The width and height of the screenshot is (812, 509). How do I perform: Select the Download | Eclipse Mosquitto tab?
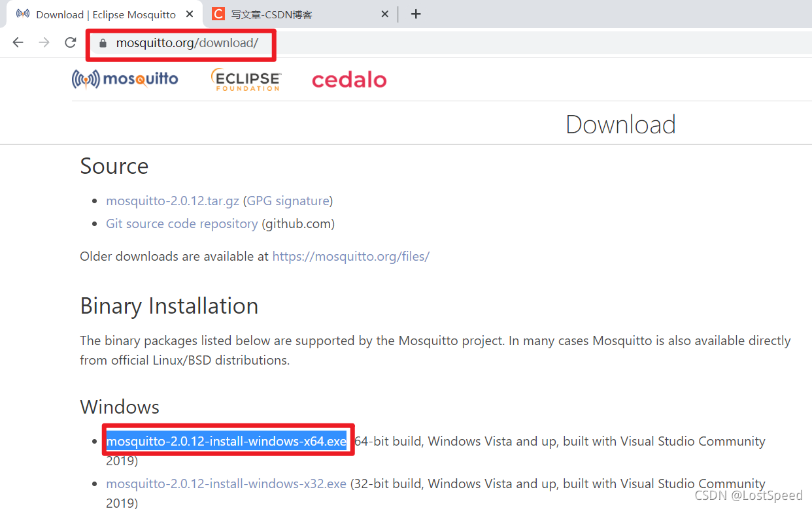tap(105, 14)
